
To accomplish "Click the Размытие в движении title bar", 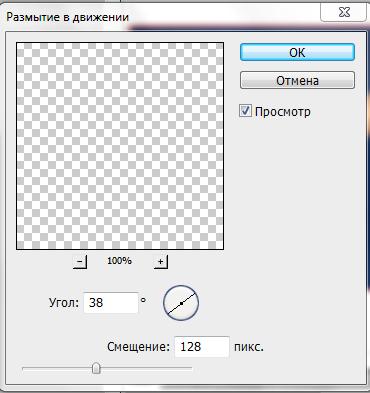I will coord(160,17).
